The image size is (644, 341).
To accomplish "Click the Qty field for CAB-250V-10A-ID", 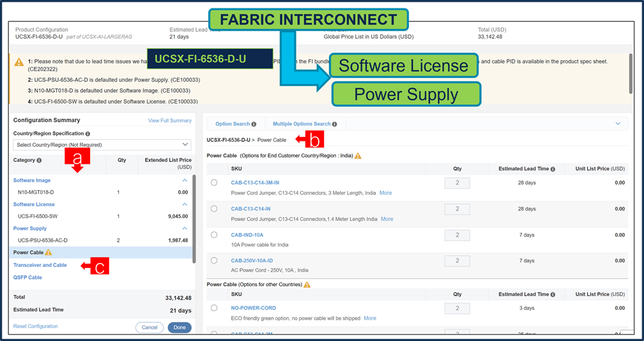I will (457, 261).
